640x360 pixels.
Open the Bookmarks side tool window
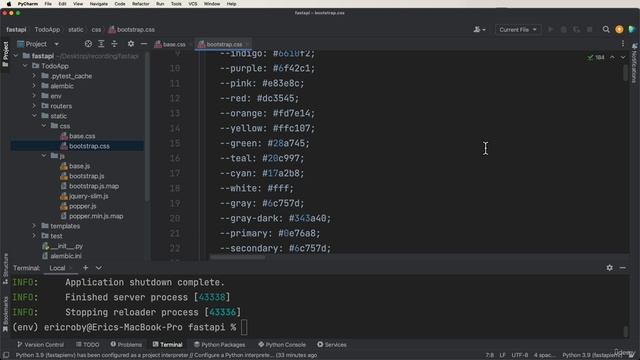[x=5, y=314]
